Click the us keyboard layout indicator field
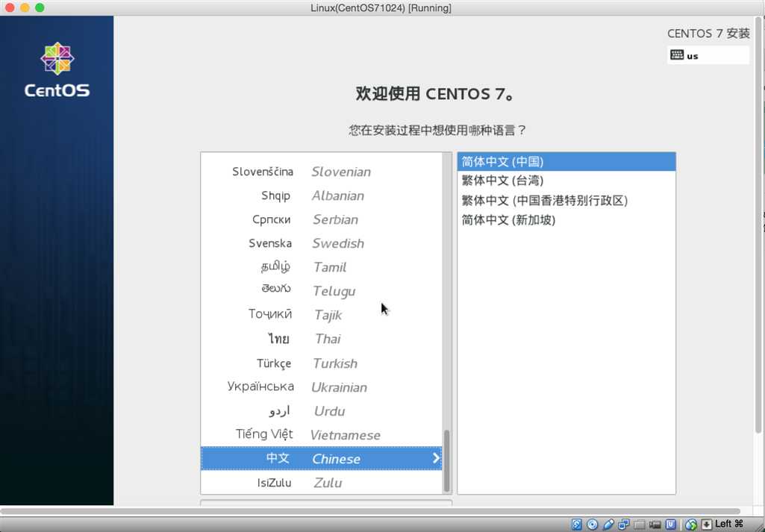Image resolution: width=765 pixels, height=532 pixels. click(x=708, y=55)
